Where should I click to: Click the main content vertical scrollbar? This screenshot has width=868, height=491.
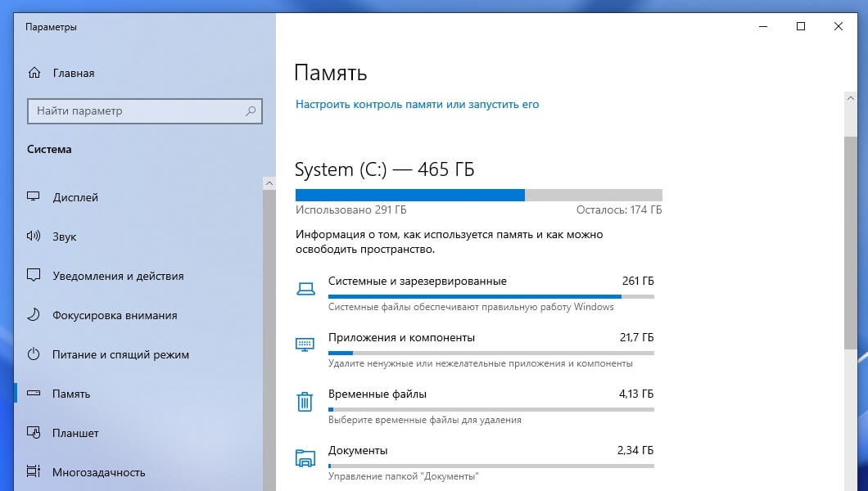851,245
